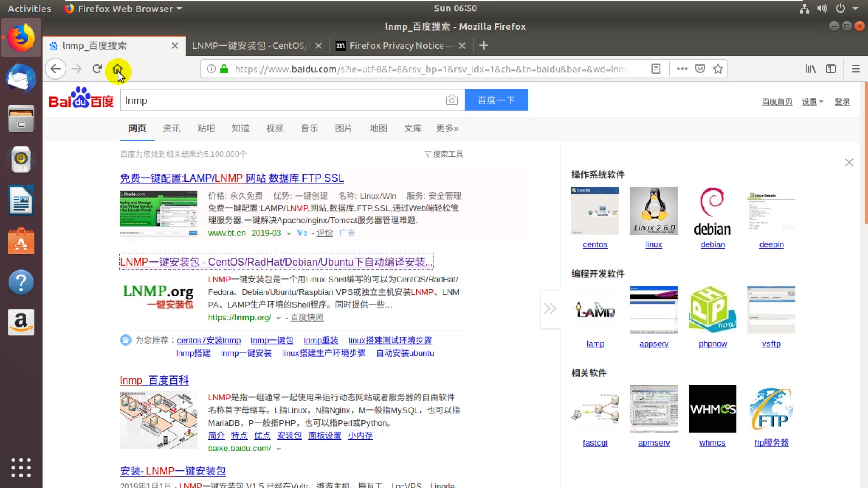Open Thunderbird Mail from dock
Viewport: 868px width, 488px height.
point(21,78)
